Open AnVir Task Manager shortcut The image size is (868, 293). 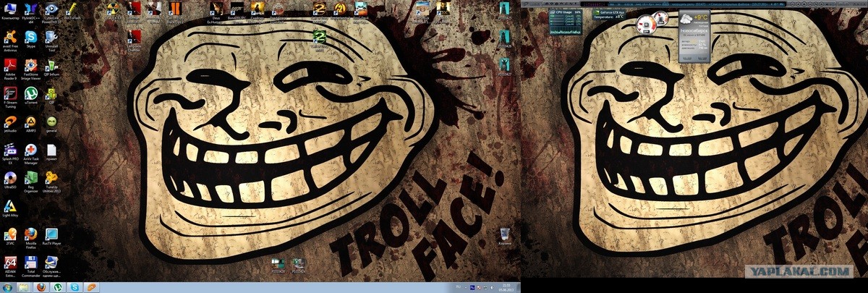[31, 154]
